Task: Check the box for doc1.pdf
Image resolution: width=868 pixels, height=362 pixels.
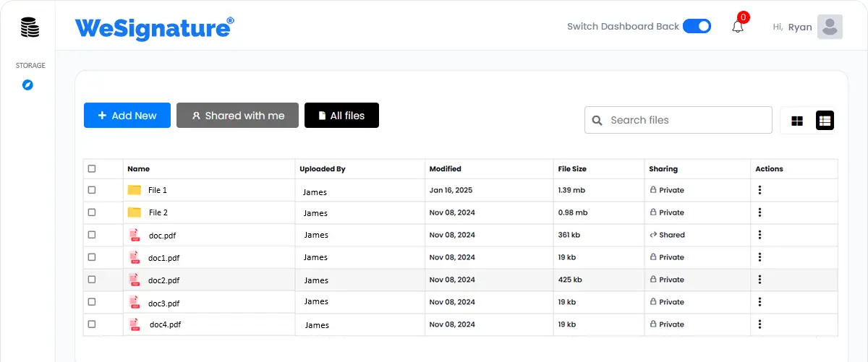Action: (x=92, y=257)
